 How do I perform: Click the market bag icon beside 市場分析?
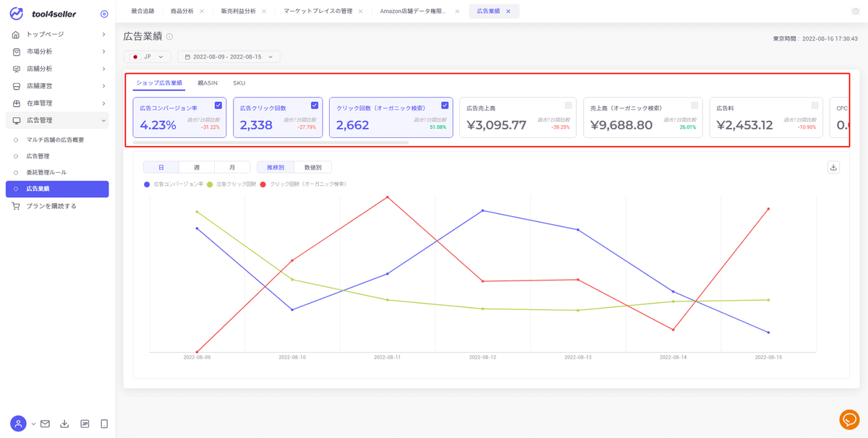(16, 51)
